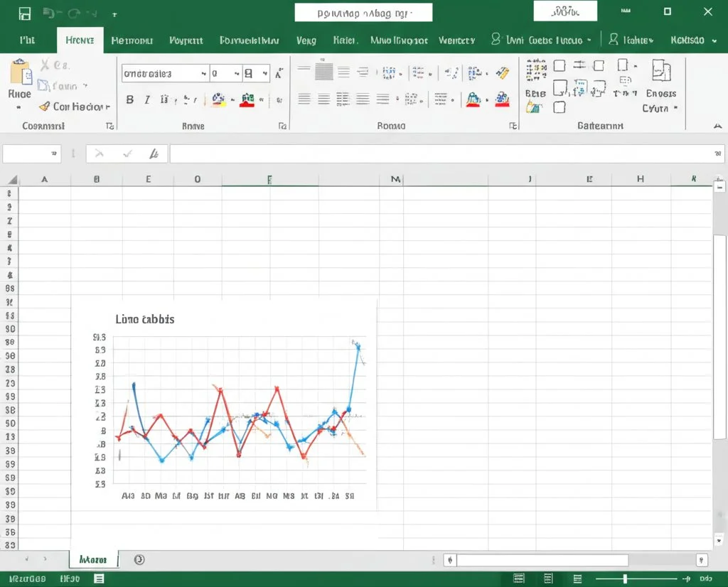
Task: Switch to page break preview in status bar
Action: (577, 578)
